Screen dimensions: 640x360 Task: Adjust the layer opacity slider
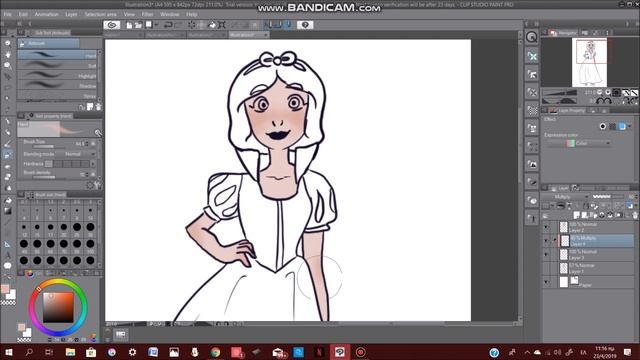[x=608, y=197]
